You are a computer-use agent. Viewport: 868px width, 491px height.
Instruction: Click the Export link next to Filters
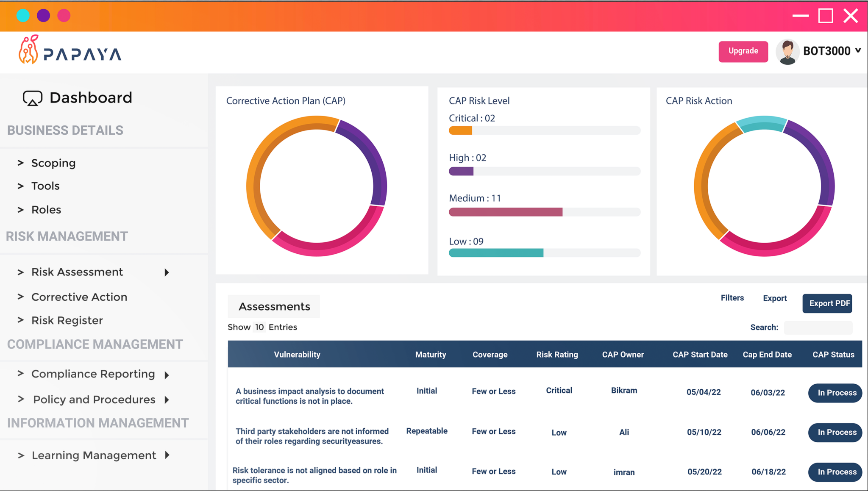774,298
